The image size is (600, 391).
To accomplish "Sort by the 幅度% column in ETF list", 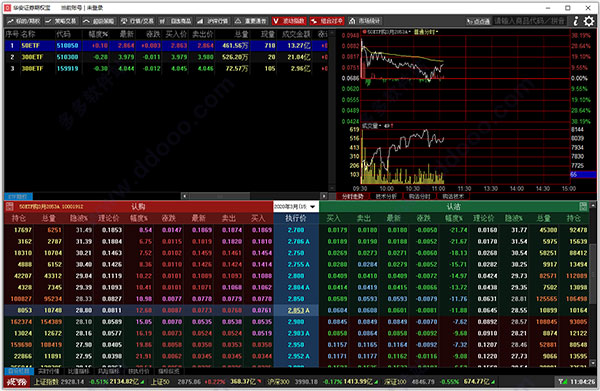I will pyautogui.click(x=98, y=34).
